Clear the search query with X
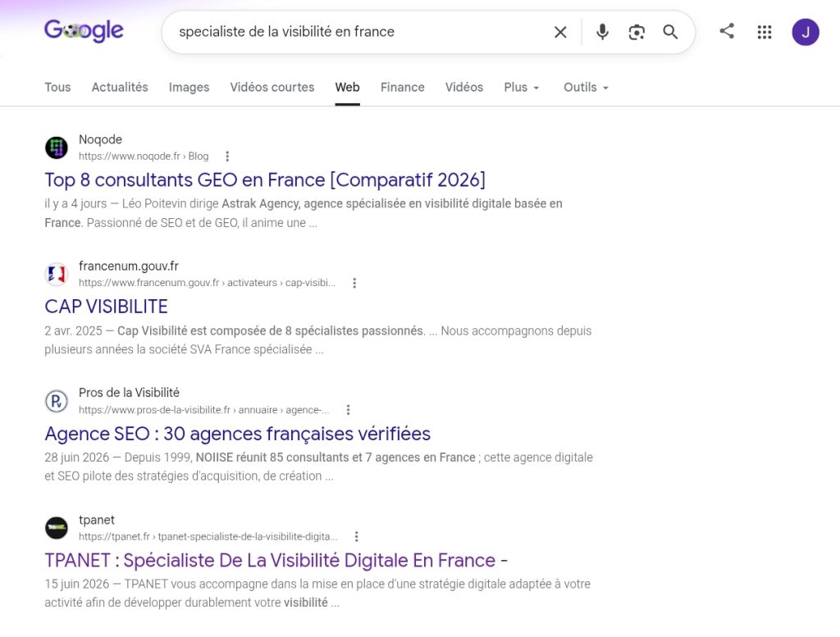 [560, 32]
